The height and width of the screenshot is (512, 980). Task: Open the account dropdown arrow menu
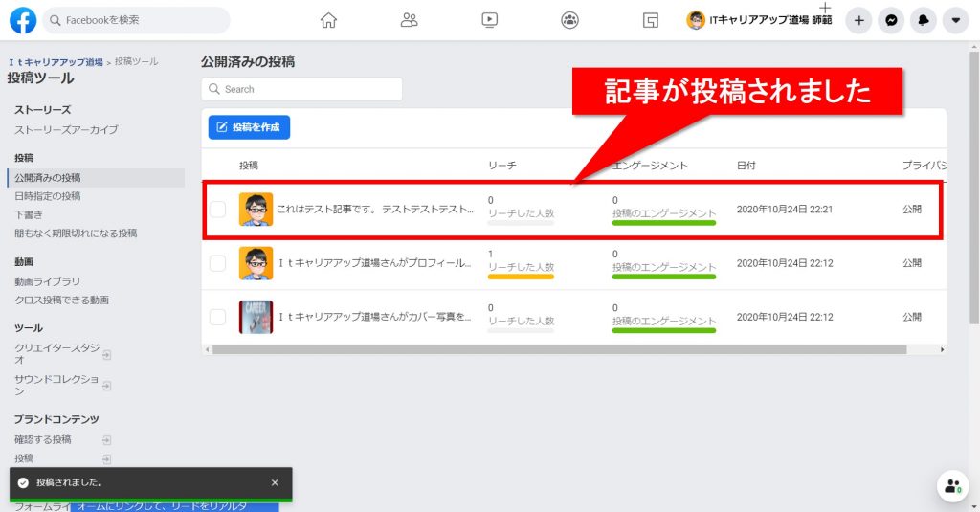coord(955,20)
